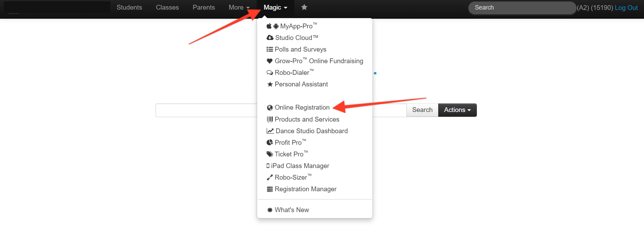Click the pie chart icon beside Profit Pro
This screenshot has height=242, width=644.
coord(270,142)
